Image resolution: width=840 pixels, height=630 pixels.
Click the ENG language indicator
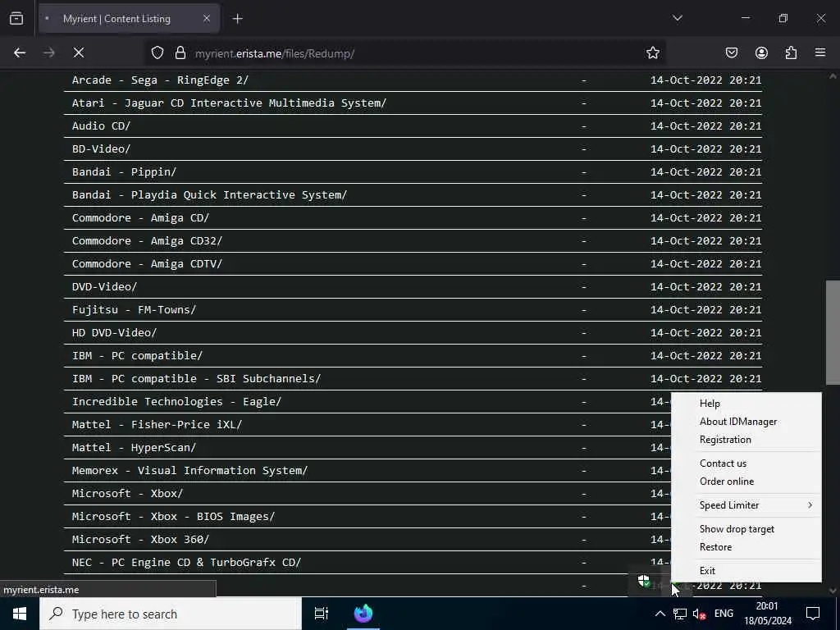point(724,614)
